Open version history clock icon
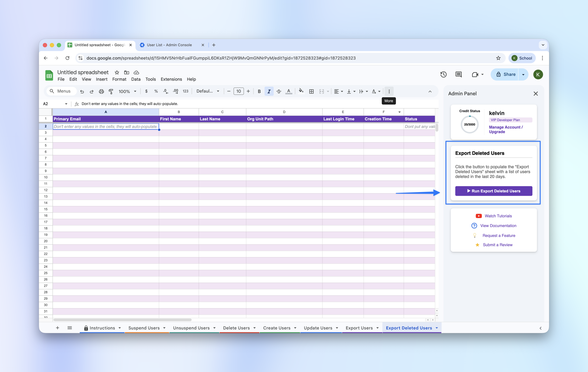The image size is (588, 372). point(443,74)
